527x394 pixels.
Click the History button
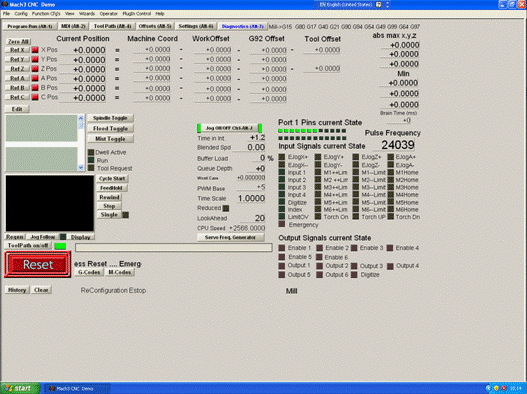17,290
